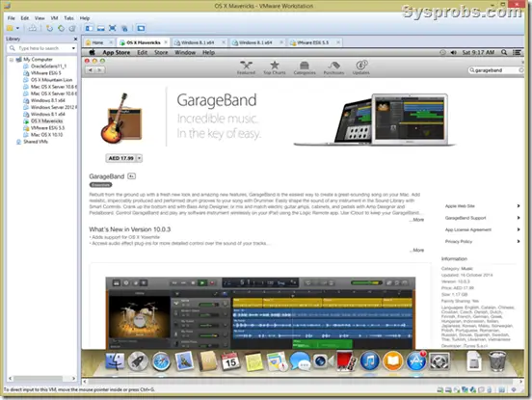Viewport: 532px width, 400px height.
Task: Open Updates in App Store
Action: tap(361, 67)
